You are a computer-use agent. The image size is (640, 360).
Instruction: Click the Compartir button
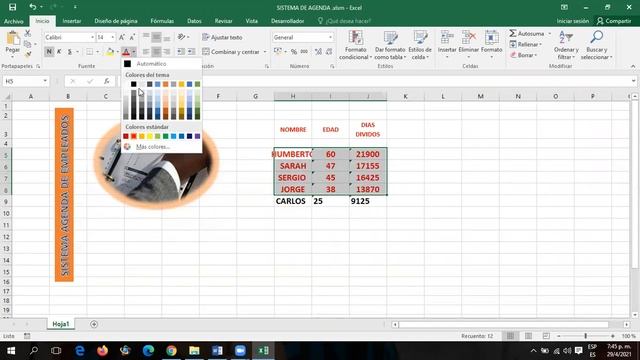coord(613,21)
